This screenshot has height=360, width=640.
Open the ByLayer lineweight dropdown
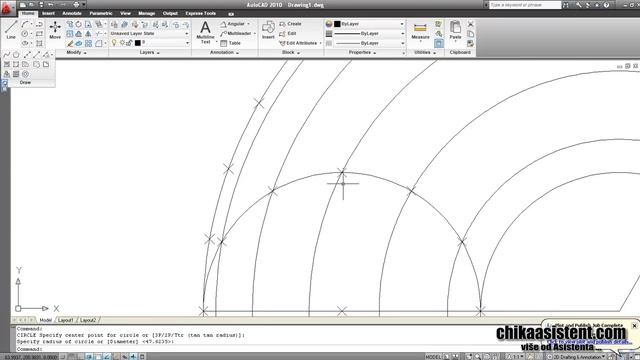click(x=369, y=33)
